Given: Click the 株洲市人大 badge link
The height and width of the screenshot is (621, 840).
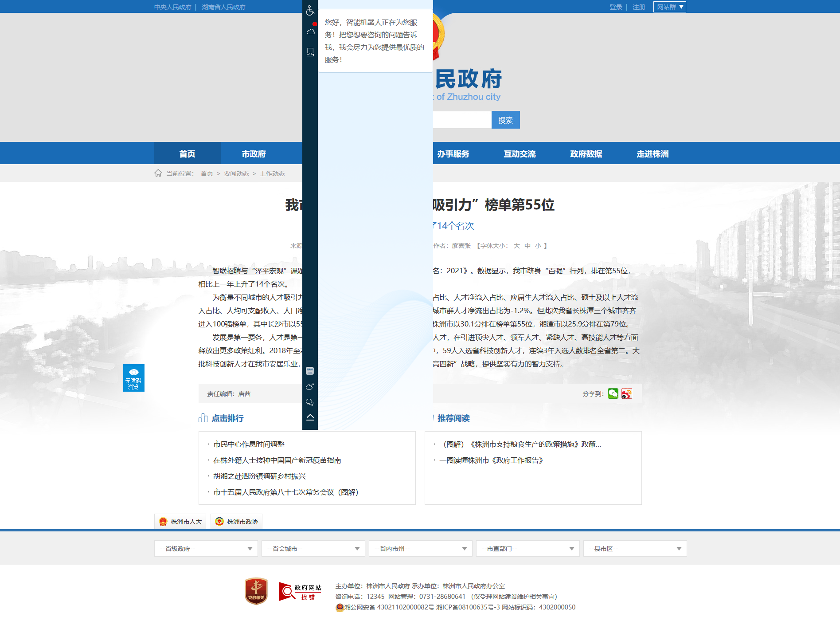Looking at the screenshot, I should click(x=180, y=522).
